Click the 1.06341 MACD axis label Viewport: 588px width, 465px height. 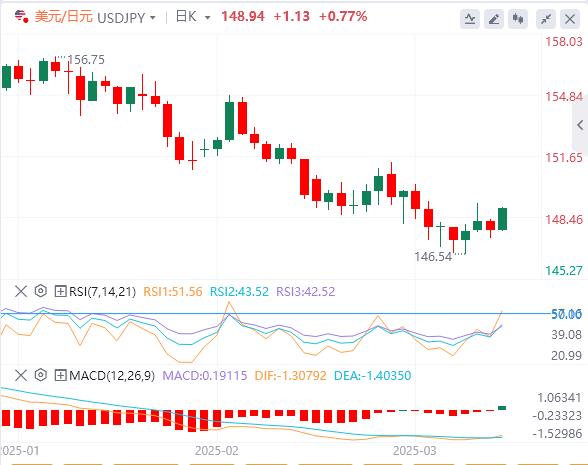[x=559, y=398]
